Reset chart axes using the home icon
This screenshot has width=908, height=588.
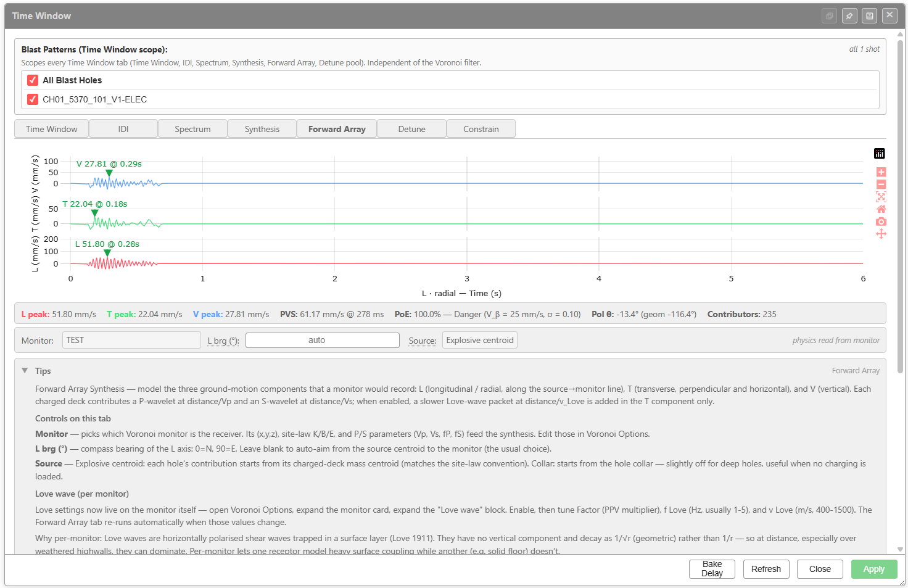[881, 209]
